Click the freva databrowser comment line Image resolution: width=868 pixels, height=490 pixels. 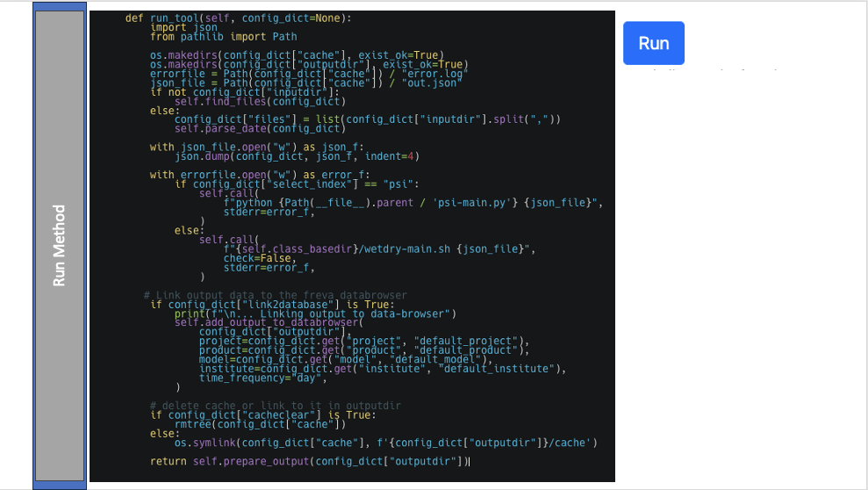coord(275,295)
